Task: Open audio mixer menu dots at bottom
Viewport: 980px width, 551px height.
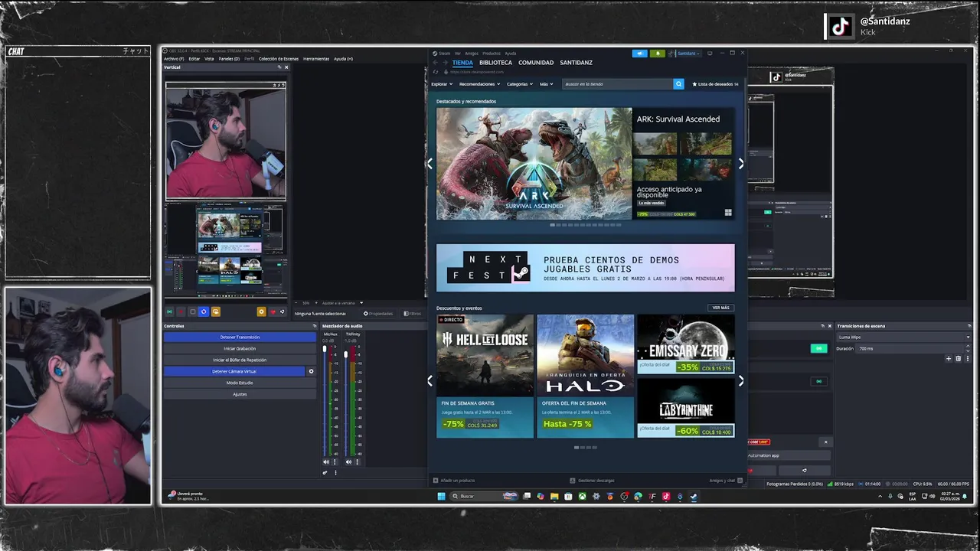Action: [x=335, y=473]
